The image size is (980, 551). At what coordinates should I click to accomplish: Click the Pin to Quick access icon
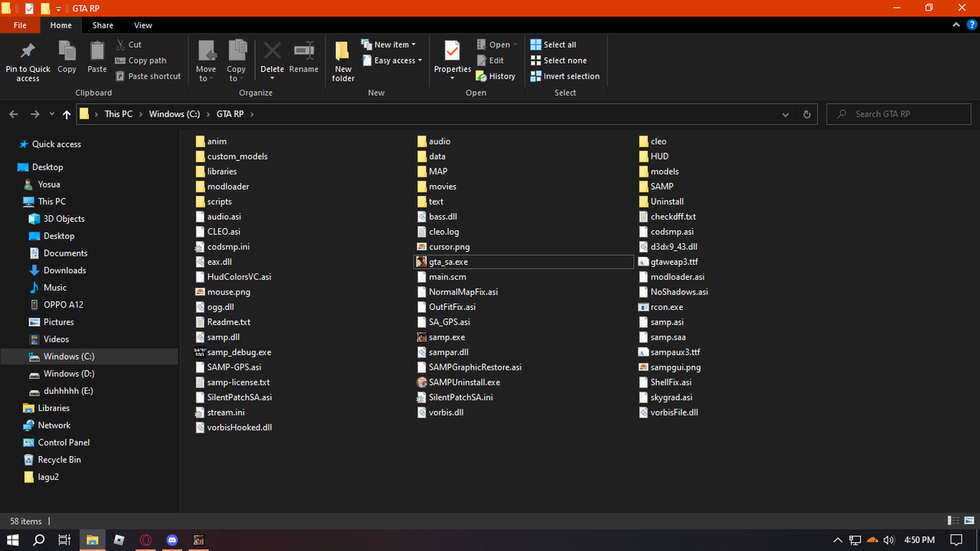coord(28,51)
